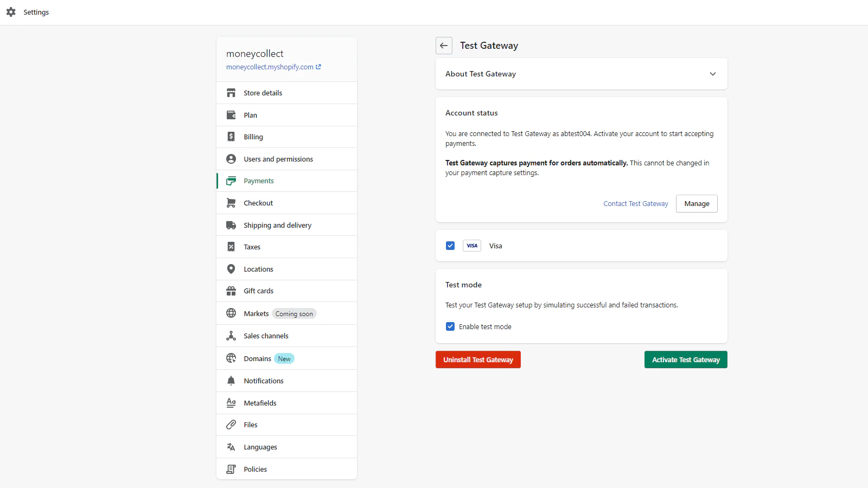The height and width of the screenshot is (488, 868).
Task: Click the Sales channels network icon
Action: [x=231, y=336]
